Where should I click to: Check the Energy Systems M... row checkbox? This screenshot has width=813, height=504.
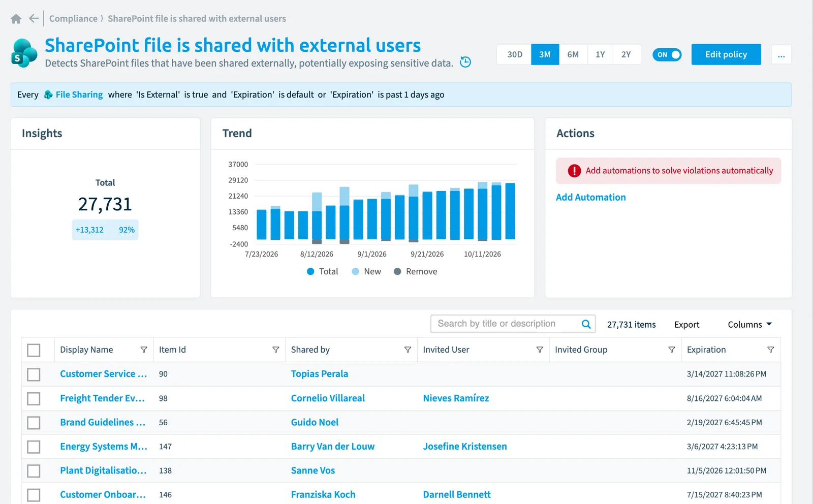click(x=34, y=447)
